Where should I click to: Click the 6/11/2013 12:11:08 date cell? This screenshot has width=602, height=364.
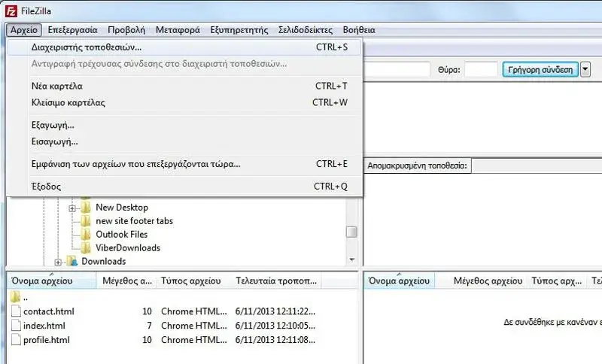point(275,340)
